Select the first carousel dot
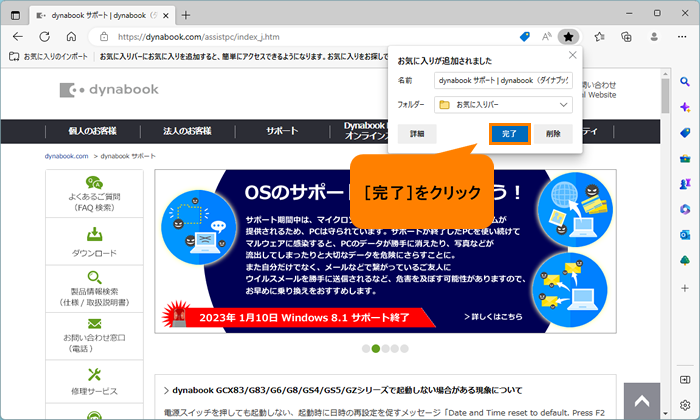 [366, 349]
